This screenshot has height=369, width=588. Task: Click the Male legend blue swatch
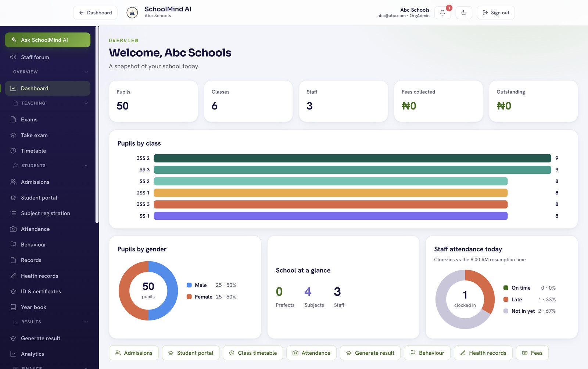click(189, 285)
